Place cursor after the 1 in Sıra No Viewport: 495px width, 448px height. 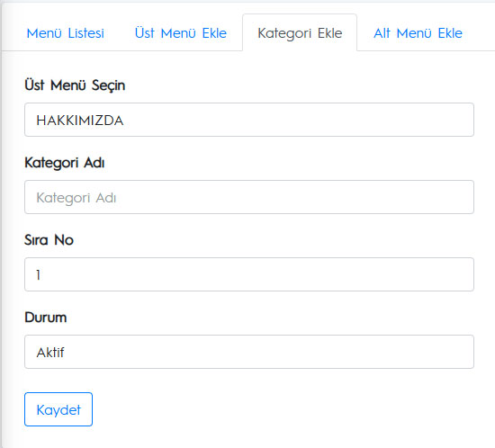coord(42,274)
